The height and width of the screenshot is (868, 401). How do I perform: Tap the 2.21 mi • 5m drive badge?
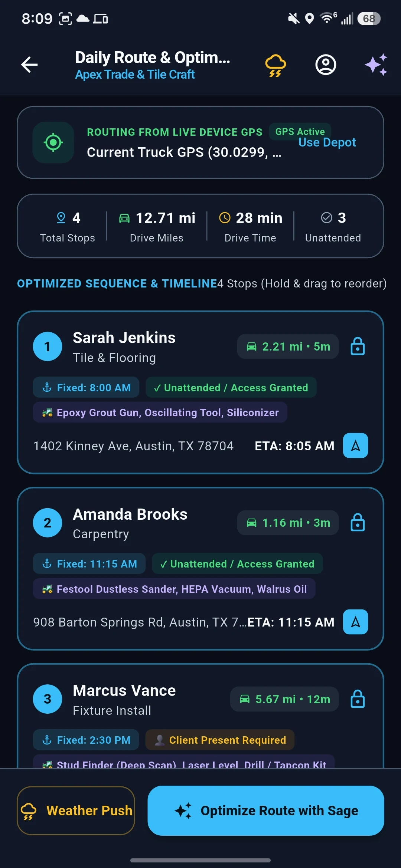tap(288, 346)
